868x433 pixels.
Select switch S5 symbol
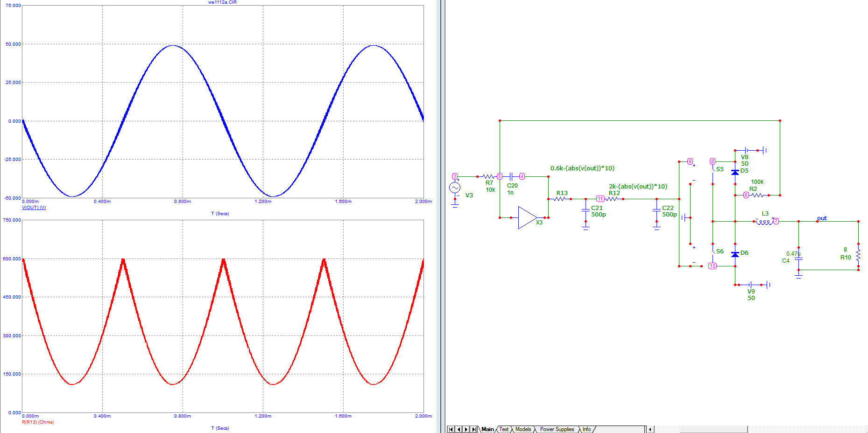(x=713, y=173)
